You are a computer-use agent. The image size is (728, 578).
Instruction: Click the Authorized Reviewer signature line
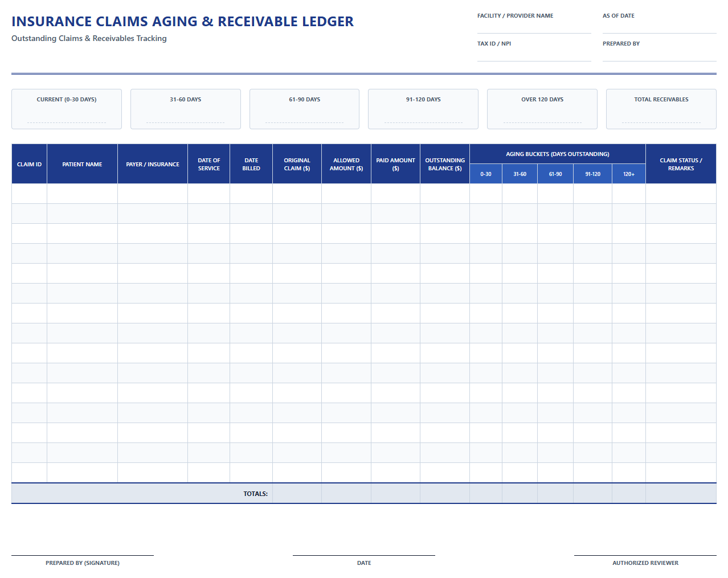pos(645,555)
